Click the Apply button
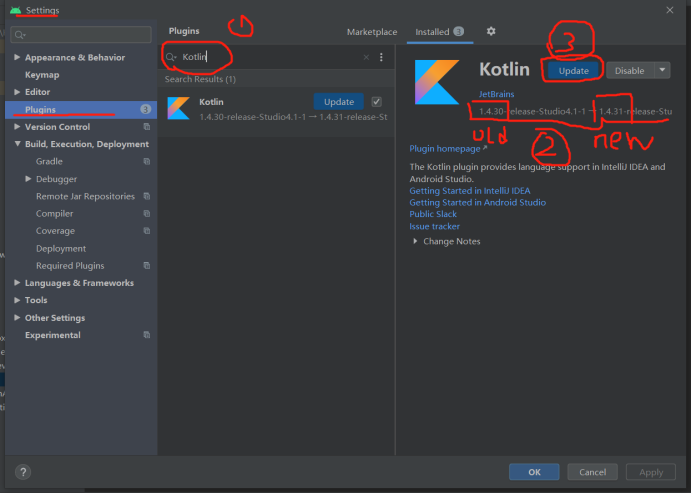The width and height of the screenshot is (691, 493). (x=651, y=472)
